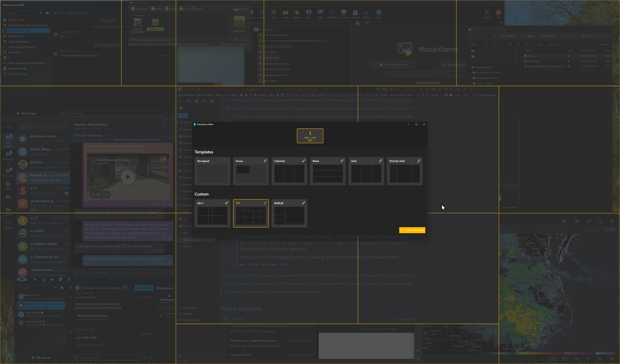Play the Damnthatsinteresting video in Telegram

tap(128, 177)
